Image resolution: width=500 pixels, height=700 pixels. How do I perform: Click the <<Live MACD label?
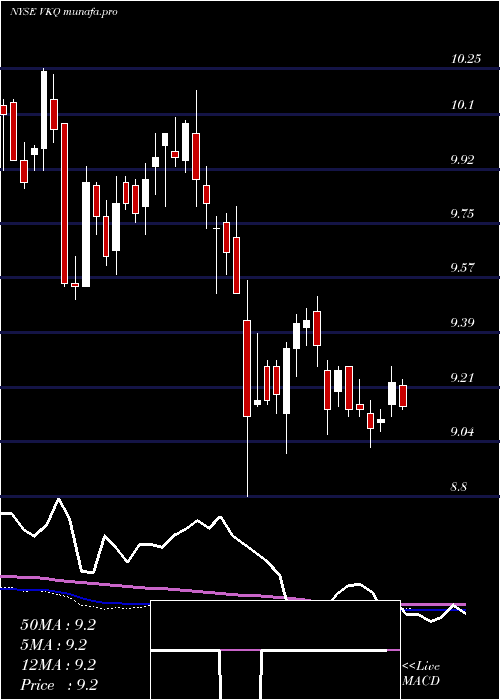click(x=421, y=674)
